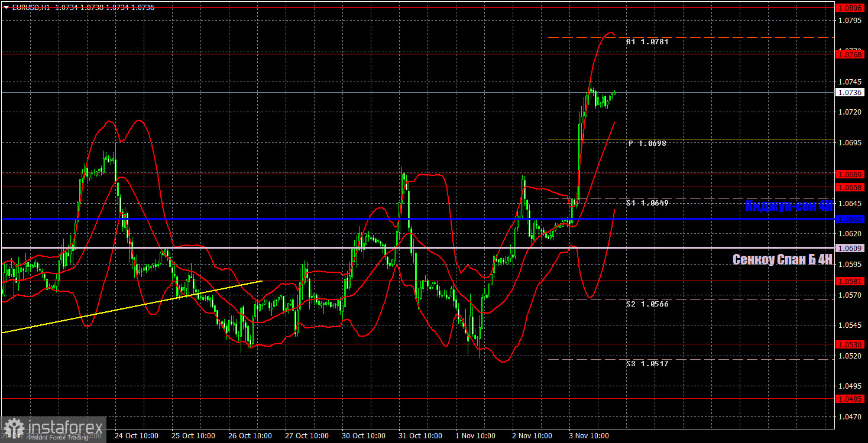
Task: Click the 1.0620 price scale value
Action: point(850,234)
